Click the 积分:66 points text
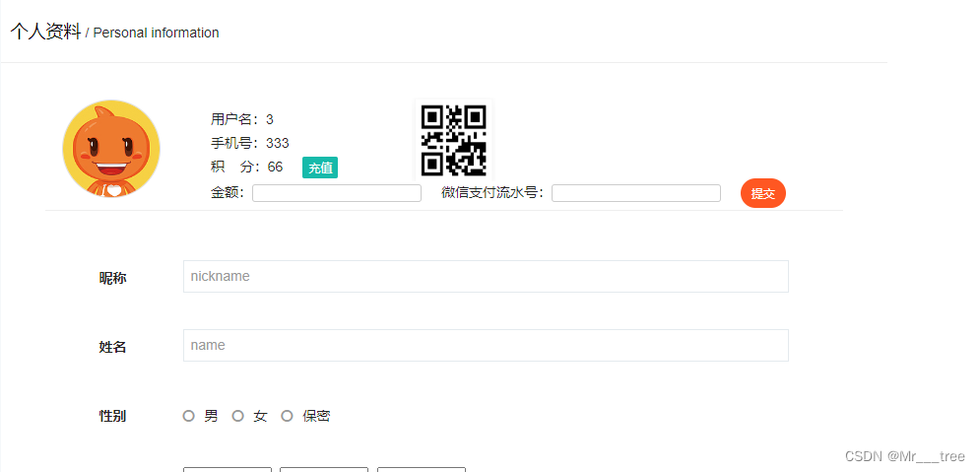This screenshot has width=980, height=472. tap(247, 167)
